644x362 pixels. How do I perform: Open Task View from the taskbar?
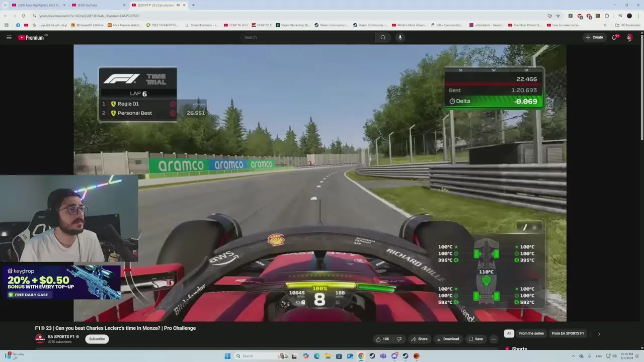295,356
